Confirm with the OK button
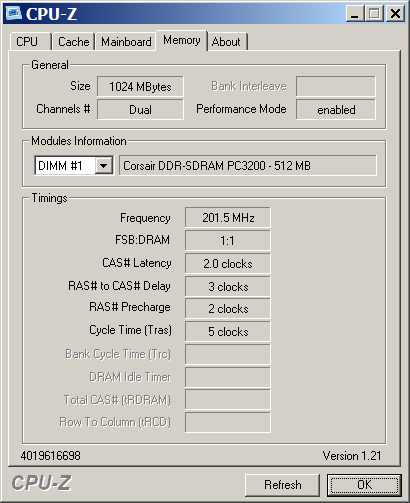This screenshot has width=410, height=503. tap(364, 485)
